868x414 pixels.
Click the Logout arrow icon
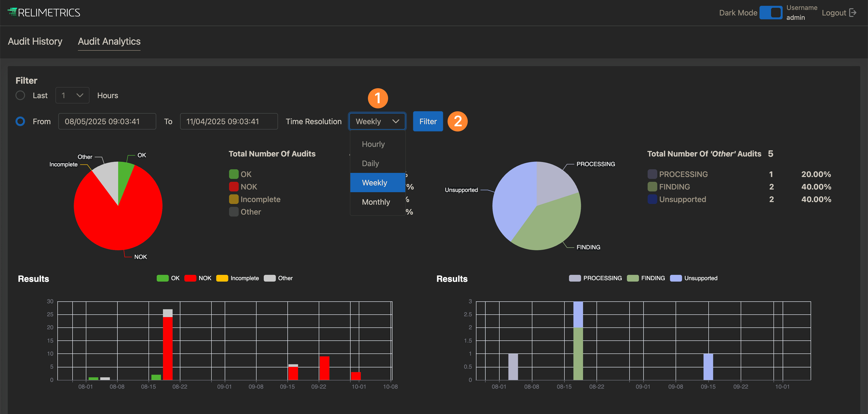853,13
